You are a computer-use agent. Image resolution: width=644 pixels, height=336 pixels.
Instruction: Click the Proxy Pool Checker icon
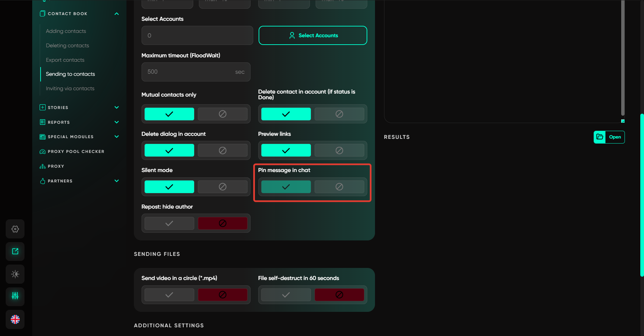pyautogui.click(x=43, y=152)
